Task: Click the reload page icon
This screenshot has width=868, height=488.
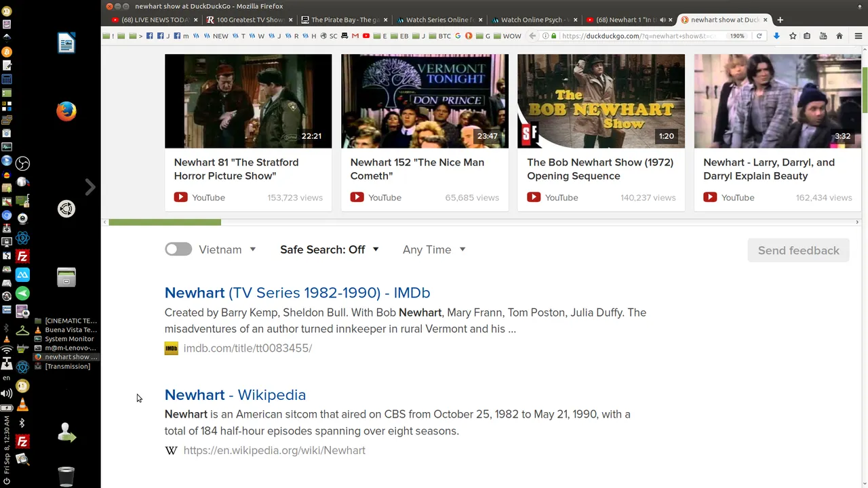Action: [759, 36]
